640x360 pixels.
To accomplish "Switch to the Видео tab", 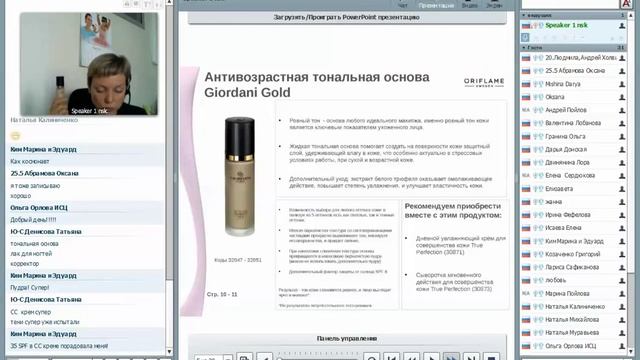I will click(469, 4).
